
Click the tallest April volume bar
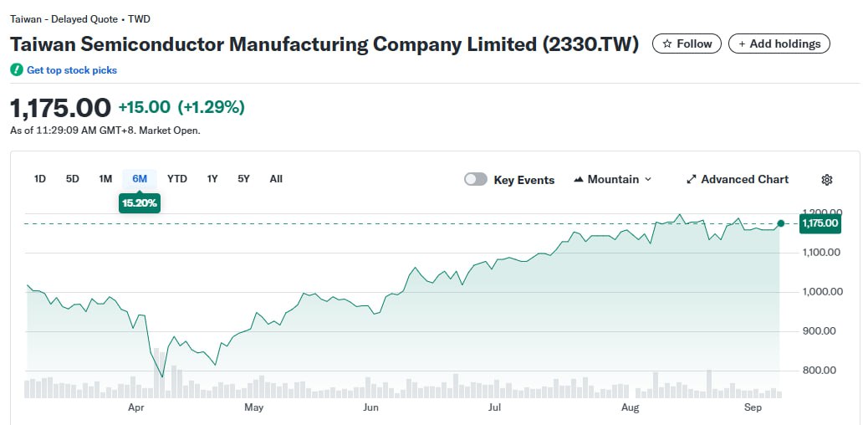[x=156, y=373]
